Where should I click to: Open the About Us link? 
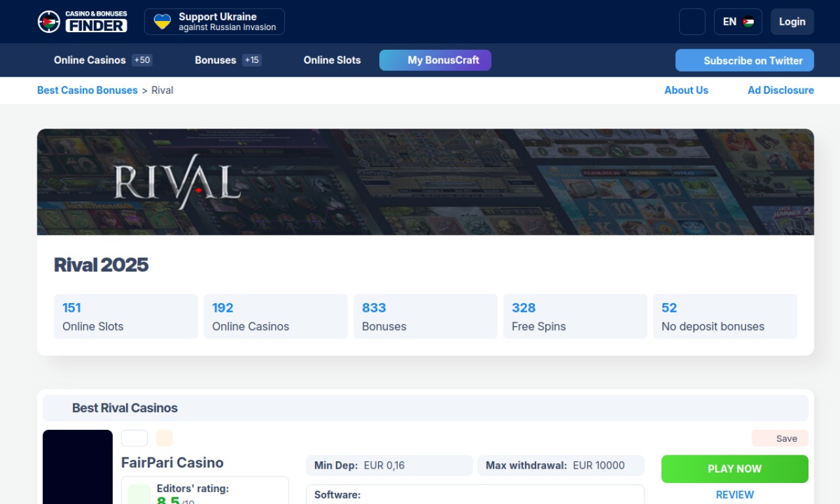tap(686, 91)
